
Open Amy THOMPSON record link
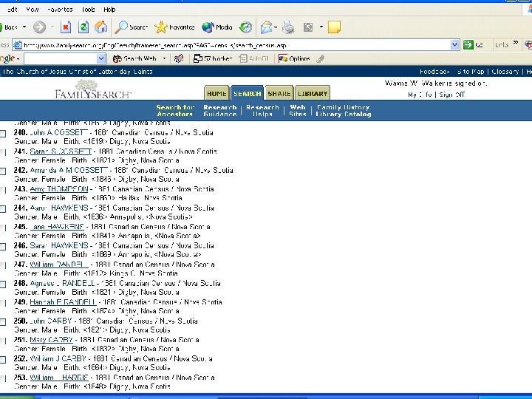(x=59, y=189)
